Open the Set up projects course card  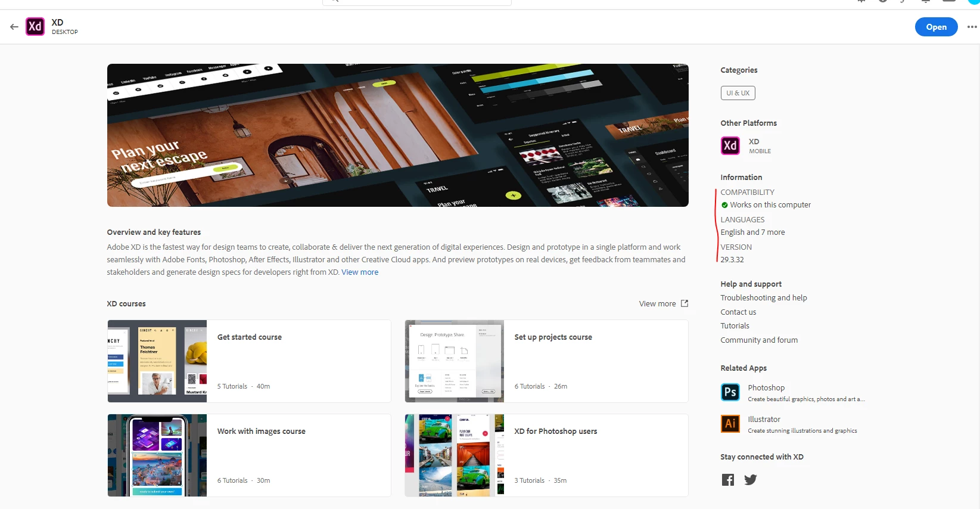(546, 361)
